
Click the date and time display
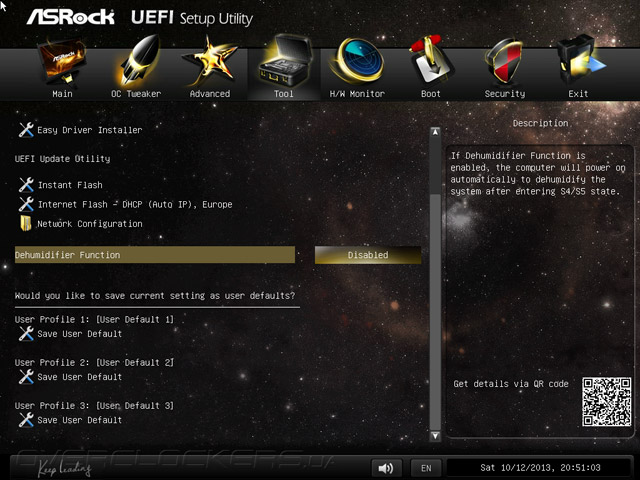coord(540,468)
